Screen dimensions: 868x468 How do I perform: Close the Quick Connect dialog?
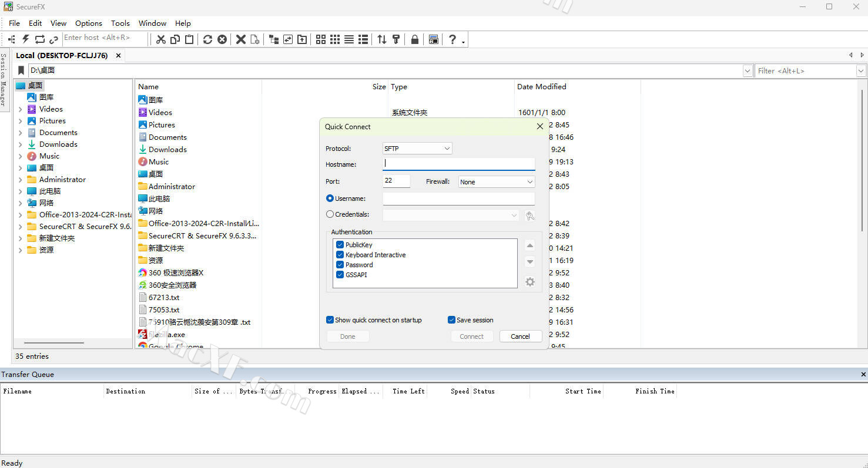540,126
